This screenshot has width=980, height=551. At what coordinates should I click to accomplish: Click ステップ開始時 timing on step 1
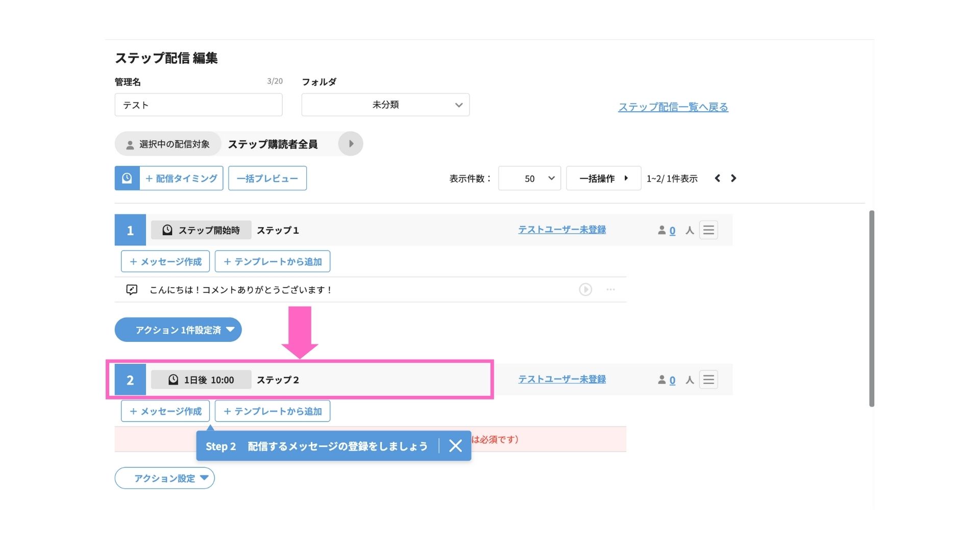tap(201, 230)
